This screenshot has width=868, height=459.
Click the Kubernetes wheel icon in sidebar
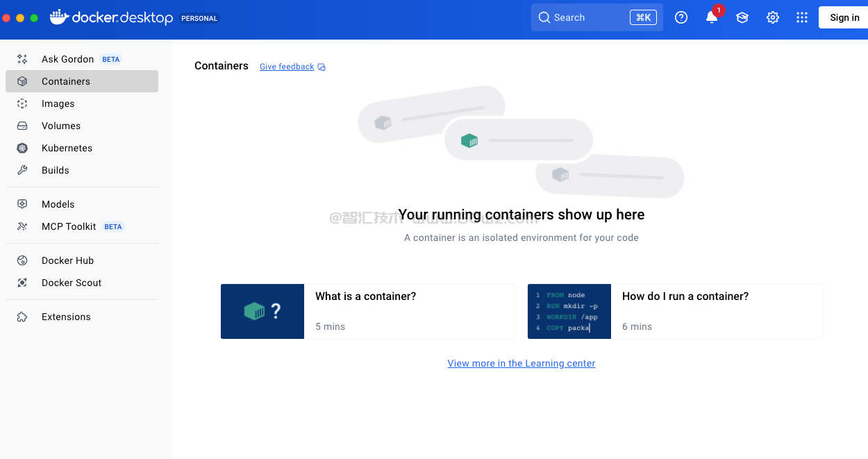[x=22, y=148]
